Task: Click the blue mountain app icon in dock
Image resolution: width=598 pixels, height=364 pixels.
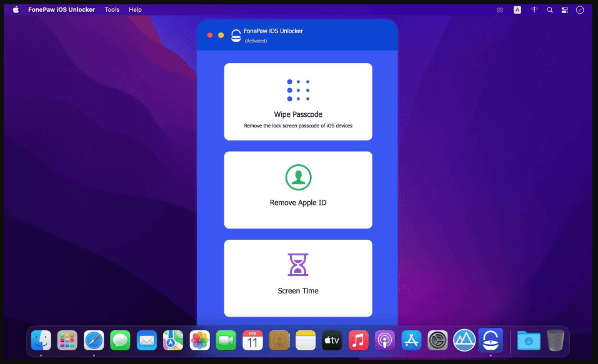Action: click(x=464, y=340)
